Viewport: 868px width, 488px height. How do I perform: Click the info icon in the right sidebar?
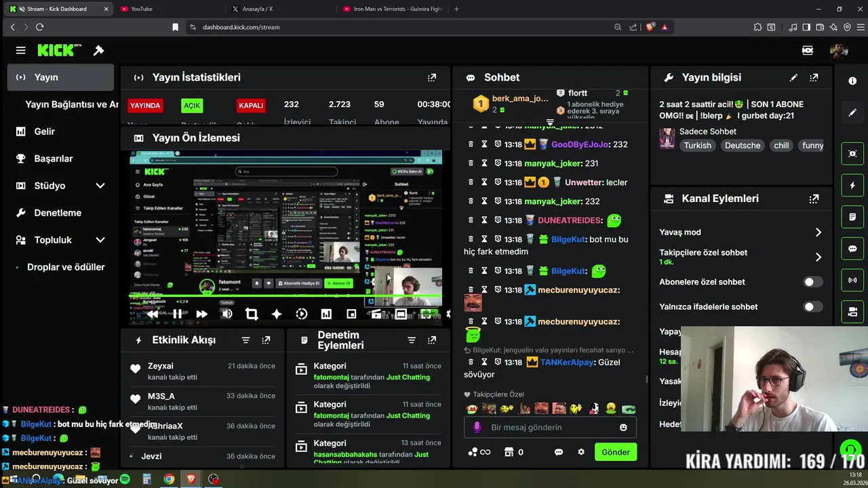tap(852, 81)
